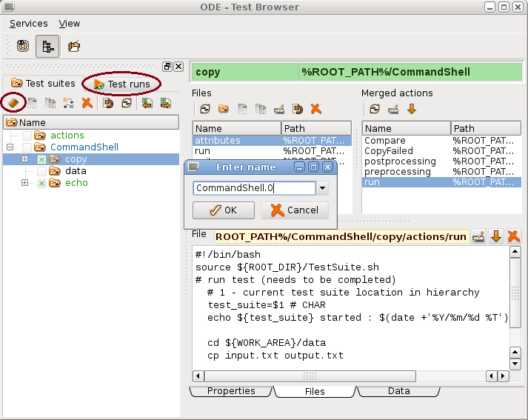
Task: Cancel the Enter name dialog
Action: click(295, 210)
